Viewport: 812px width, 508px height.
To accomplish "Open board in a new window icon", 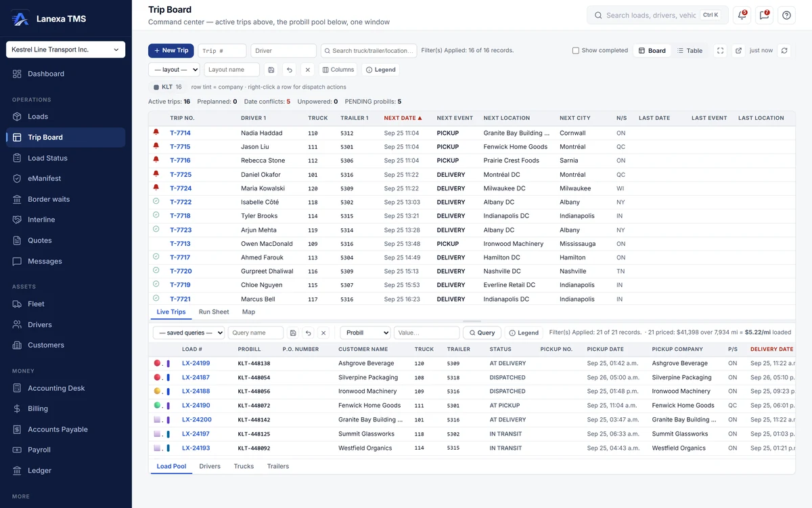I will pos(738,51).
